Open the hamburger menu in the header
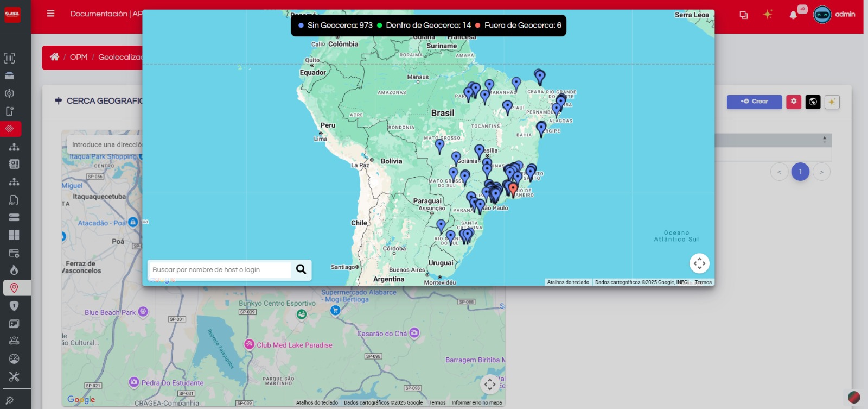 (x=50, y=14)
